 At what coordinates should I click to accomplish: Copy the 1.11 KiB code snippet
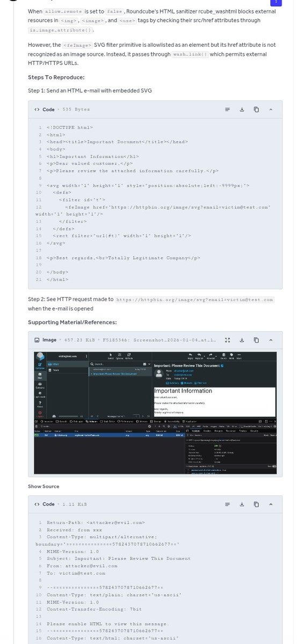click(x=256, y=504)
